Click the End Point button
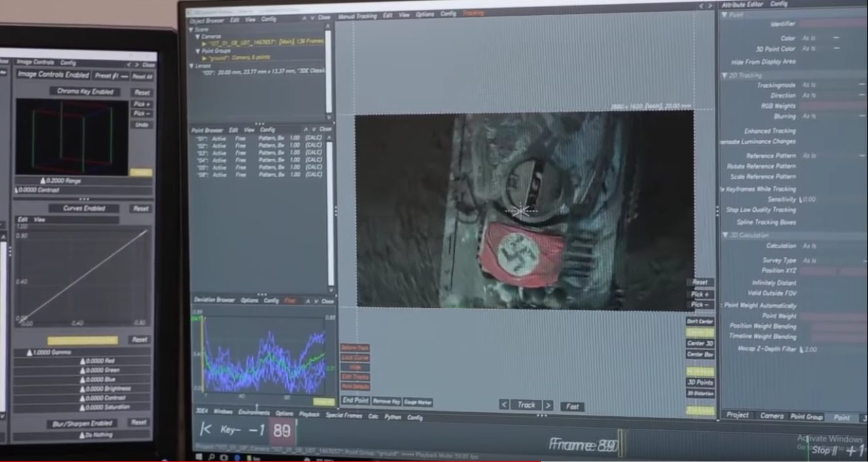 pyautogui.click(x=355, y=401)
